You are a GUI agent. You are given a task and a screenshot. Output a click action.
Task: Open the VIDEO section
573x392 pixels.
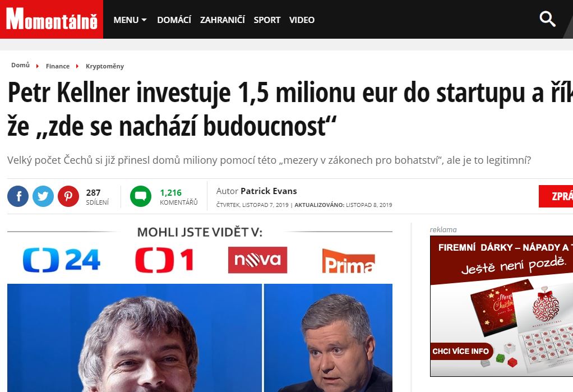pyautogui.click(x=302, y=20)
